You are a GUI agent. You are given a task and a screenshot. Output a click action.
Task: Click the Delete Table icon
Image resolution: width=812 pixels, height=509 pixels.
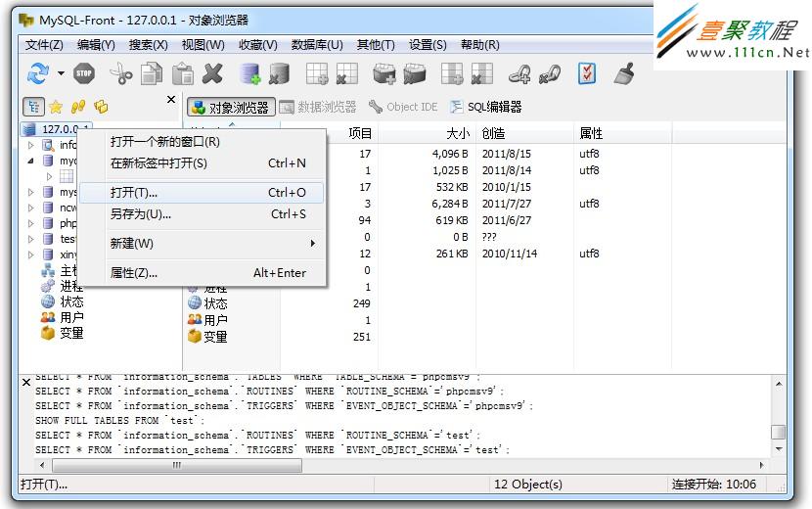pos(346,73)
